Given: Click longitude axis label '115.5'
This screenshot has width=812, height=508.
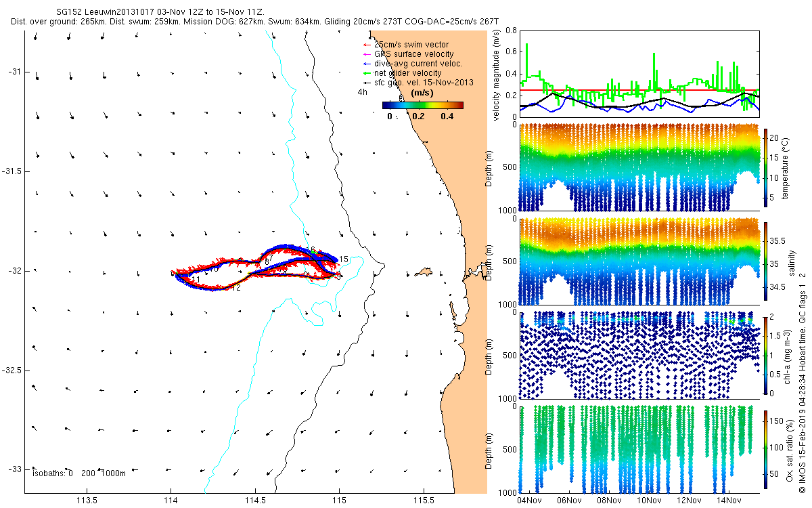Looking at the screenshot, I should point(424,501).
